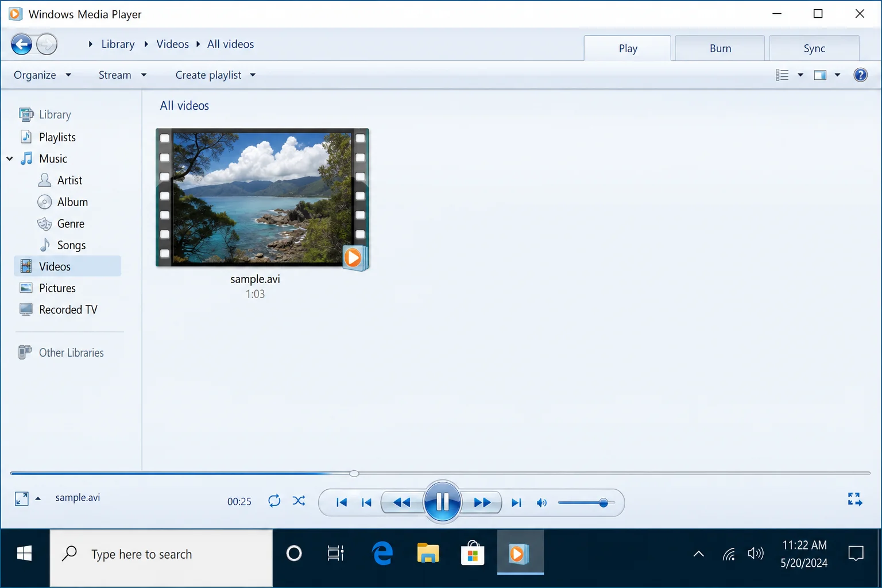Screen dimensions: 882x588
Task: Collapse the Music tree node chevron
Action: coord(10,158)
